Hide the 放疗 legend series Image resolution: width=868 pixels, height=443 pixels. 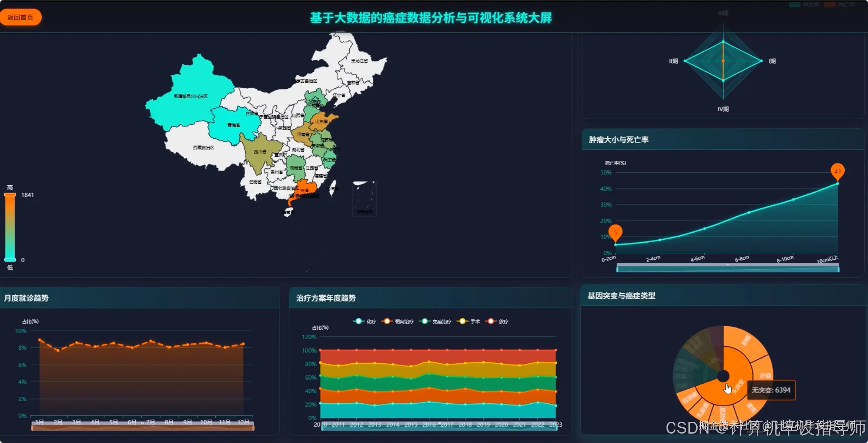point(497,321)
